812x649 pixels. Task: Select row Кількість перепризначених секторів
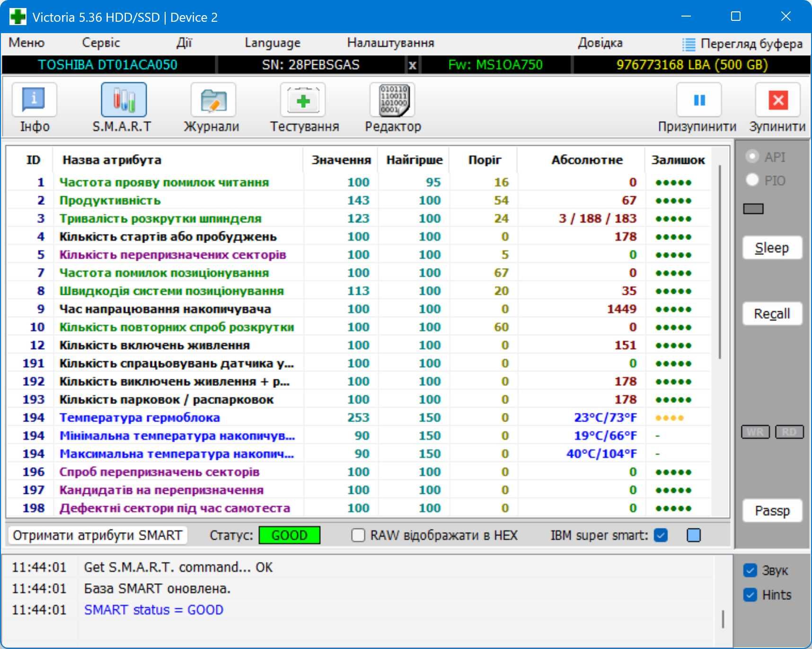[x=359, y=254]
